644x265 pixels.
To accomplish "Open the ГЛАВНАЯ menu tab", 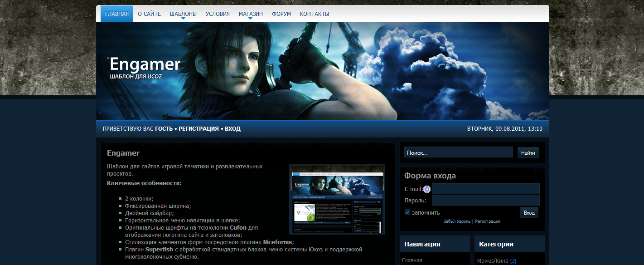I will [117, 14].
